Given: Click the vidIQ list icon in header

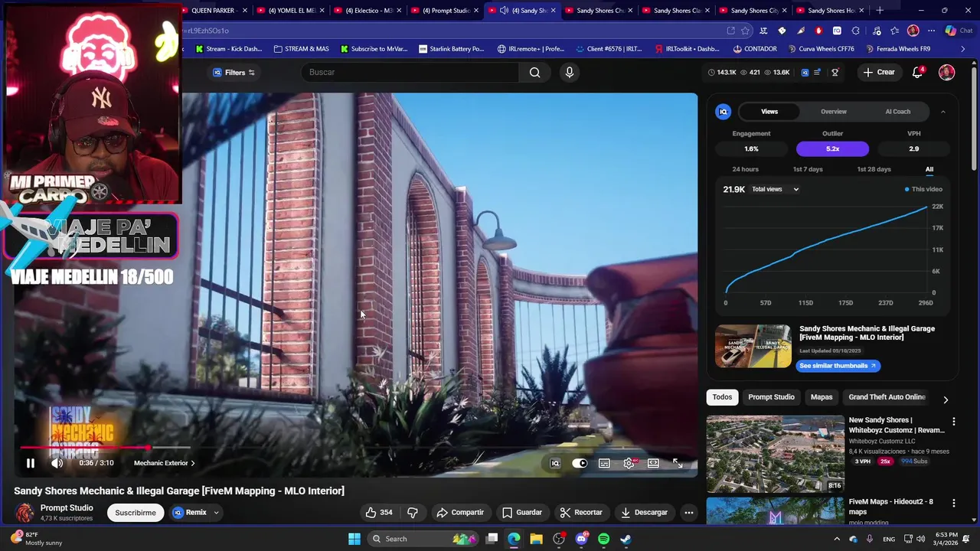Looking at the screenshot, I should point(817,73).
